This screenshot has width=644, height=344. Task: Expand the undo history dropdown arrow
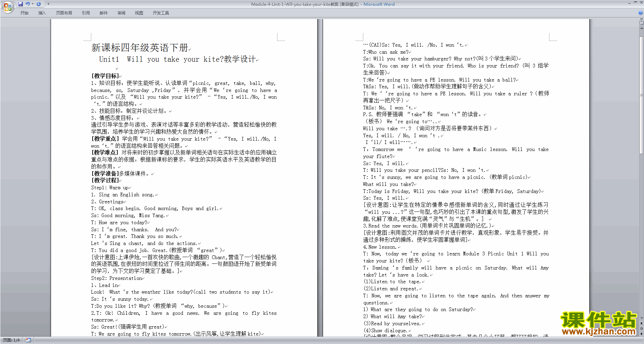[33, 4]
